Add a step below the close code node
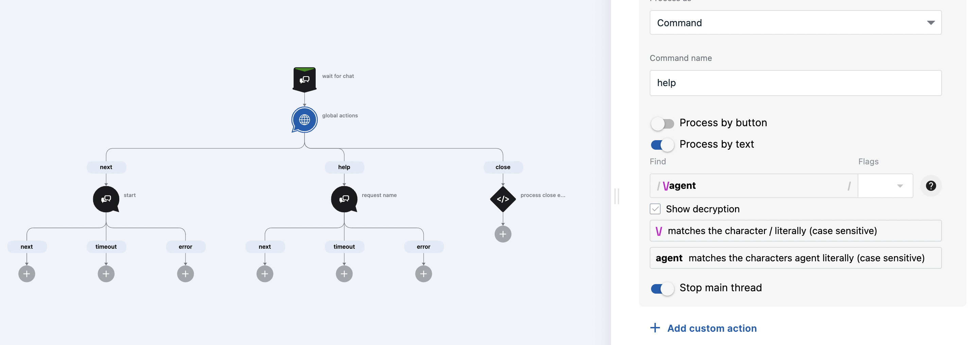The image size is (980, 345). [x=503, y=234]
